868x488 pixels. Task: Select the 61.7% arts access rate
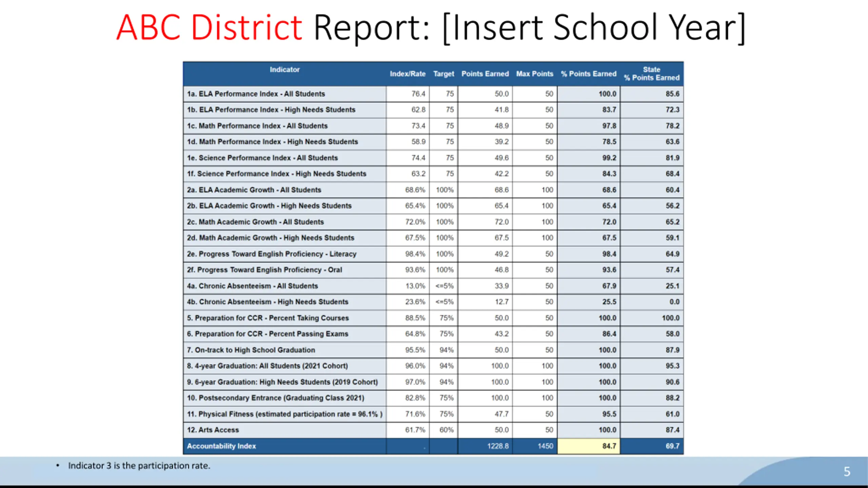pos(415,430)
